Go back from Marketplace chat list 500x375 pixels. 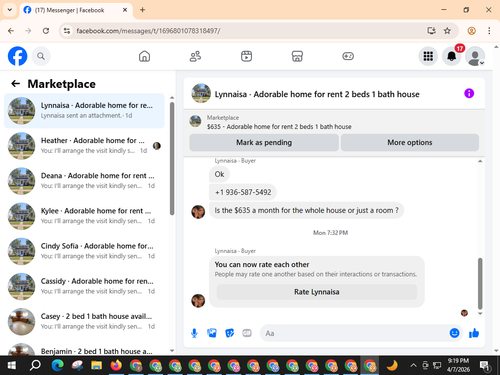click(16, 84)
